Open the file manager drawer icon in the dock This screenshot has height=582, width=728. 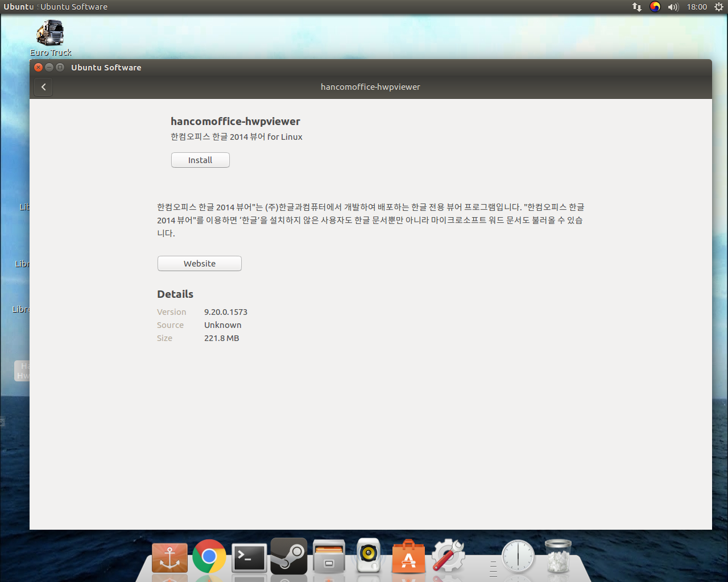click(x=329, y=557)
